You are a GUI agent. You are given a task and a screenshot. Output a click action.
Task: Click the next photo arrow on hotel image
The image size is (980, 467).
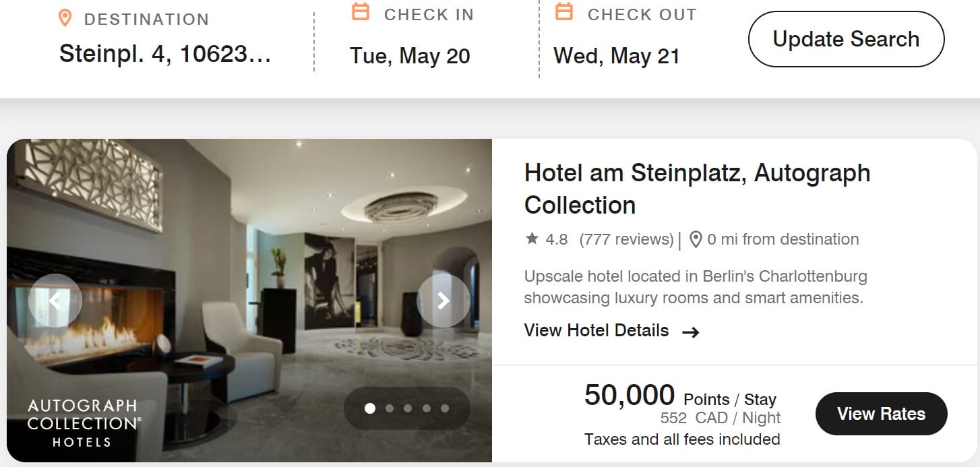click(x=443, y=301)
